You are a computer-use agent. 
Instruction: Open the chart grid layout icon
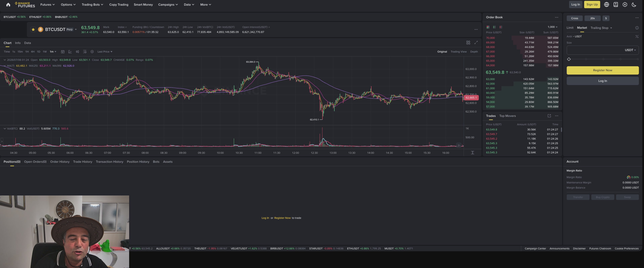[x=468, y=43]
